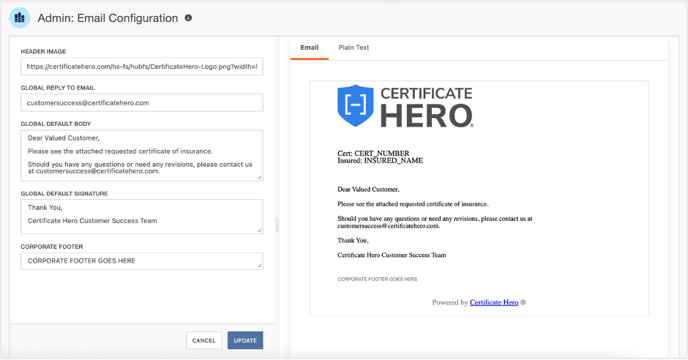Click 'Certificate Hero Customer Success Team' in preview
The width and height of the screenshot is (688, 360).
click(x=391, y=255)
